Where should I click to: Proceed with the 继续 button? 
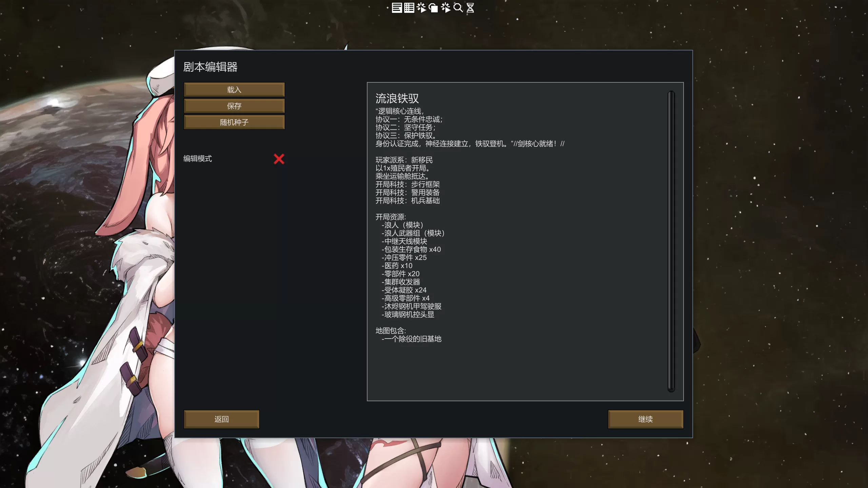click(x=645, y=419)
